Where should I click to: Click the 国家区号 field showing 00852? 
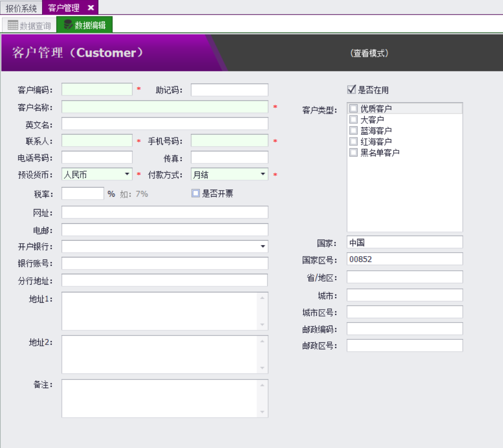[404, 259]
